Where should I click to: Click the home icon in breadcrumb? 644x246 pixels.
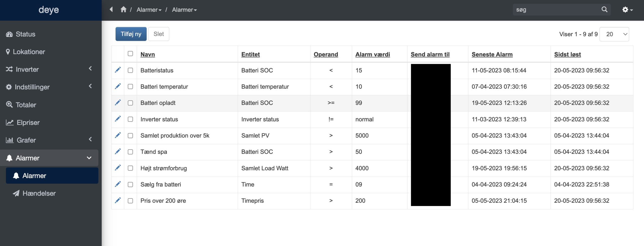coord(123,10)
